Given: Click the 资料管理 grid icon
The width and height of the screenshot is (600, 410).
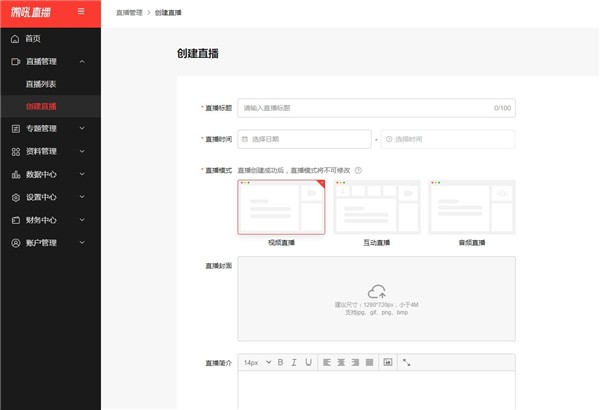Looking at the screenshot, I should coord(16,152).
